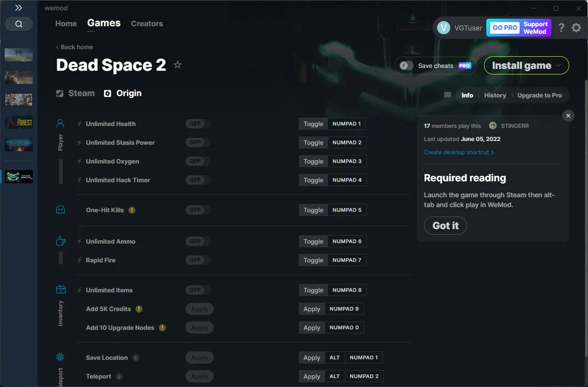Open the settings gear icon
The image size is (588, 387).
pos(576,28)
